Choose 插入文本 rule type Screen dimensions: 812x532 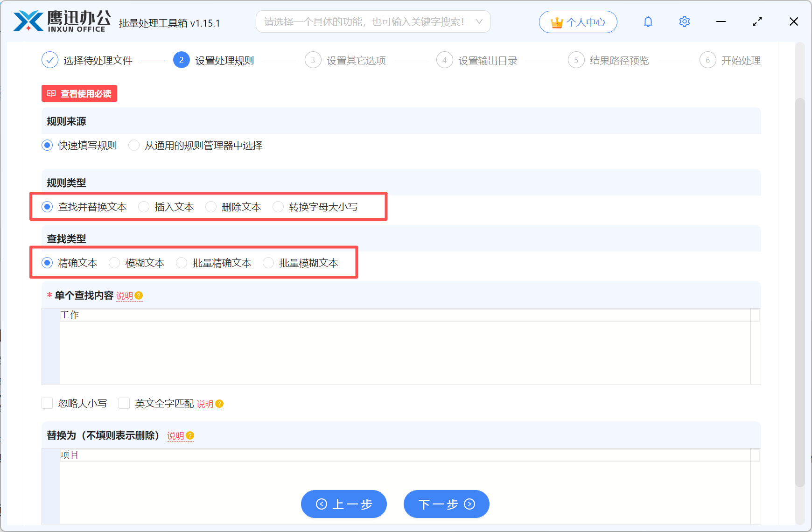pos(144,207)
